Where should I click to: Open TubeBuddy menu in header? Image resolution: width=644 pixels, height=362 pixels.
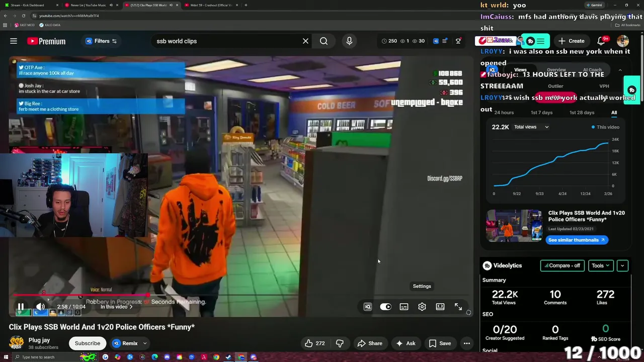coord(535,41)
